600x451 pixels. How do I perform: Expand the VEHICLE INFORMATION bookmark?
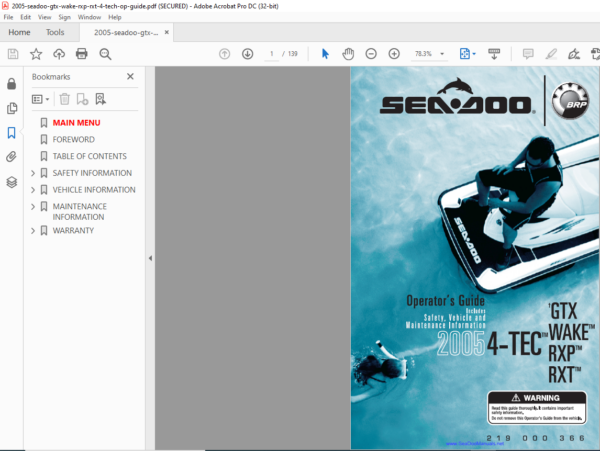tap(33, 190)
